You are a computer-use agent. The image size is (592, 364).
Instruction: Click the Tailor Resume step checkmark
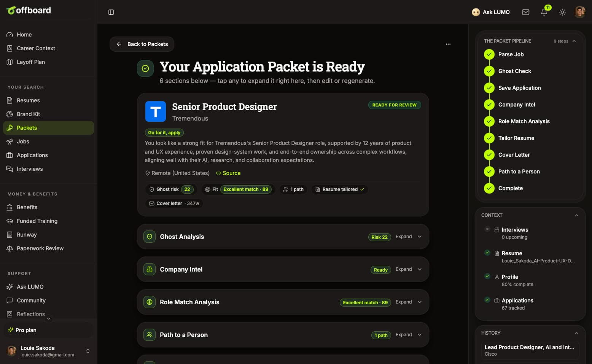tap(489, 138)
